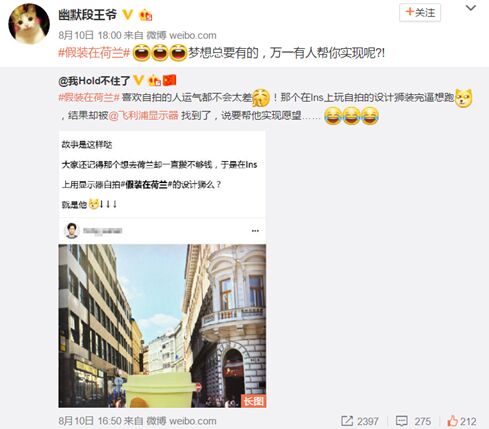Open the #假装在荷兰# hashtag in the reposted text
489x429 pixels.
pos(89,98)
